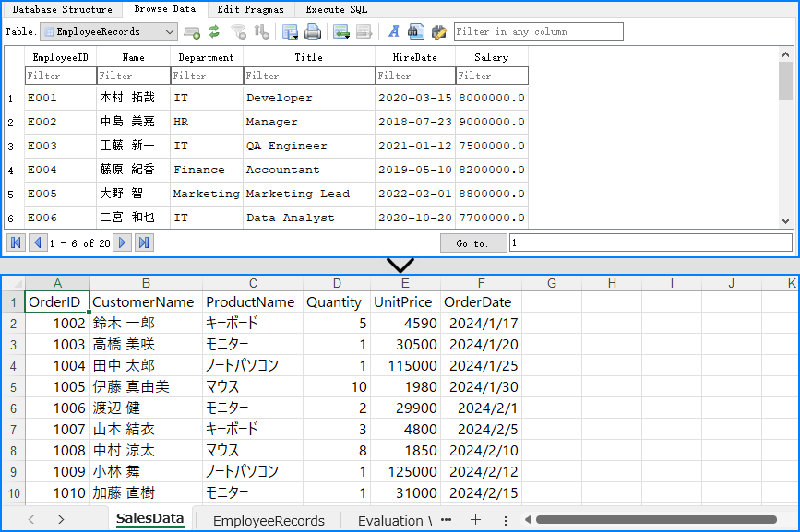Select the cell containing E003

click(60, 146)
